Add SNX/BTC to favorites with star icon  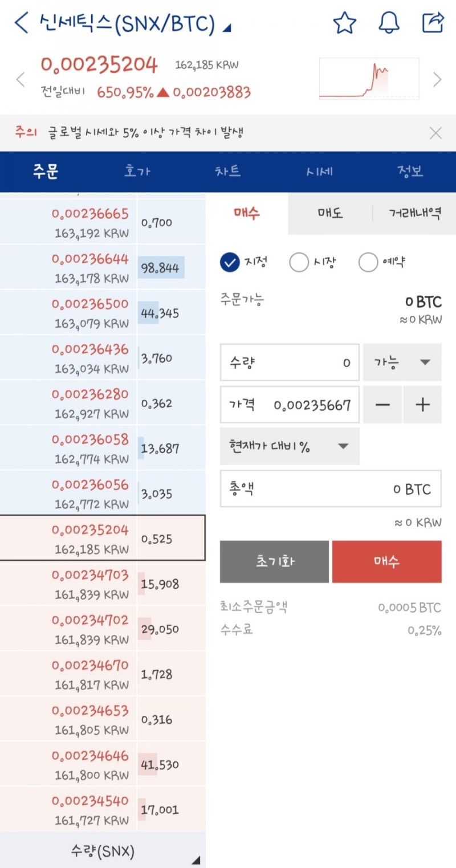click(344, 23)
